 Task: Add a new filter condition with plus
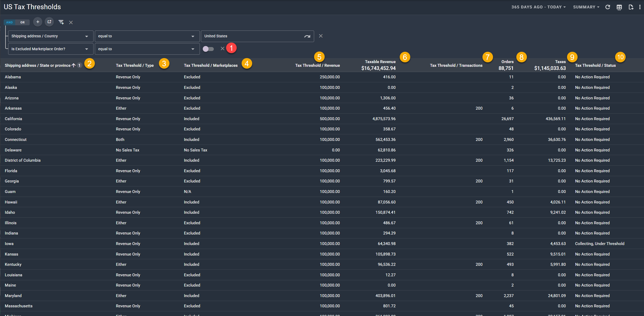click(38, 22)
